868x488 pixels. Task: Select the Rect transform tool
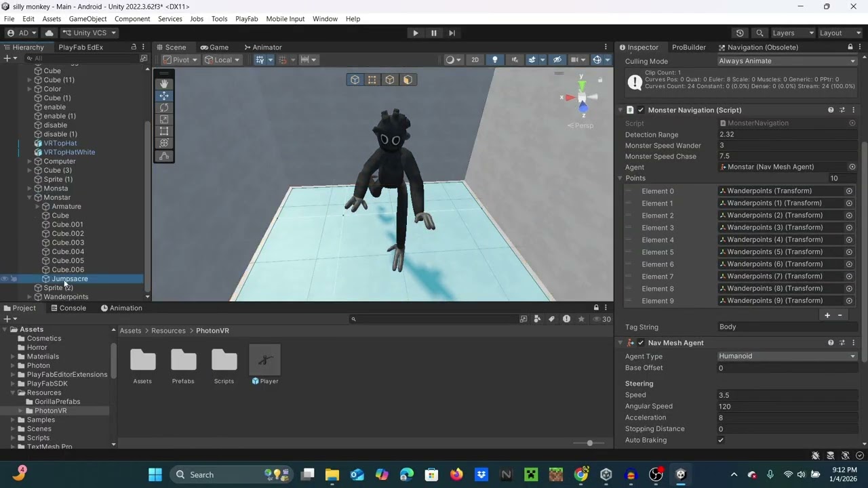(164, 131)
